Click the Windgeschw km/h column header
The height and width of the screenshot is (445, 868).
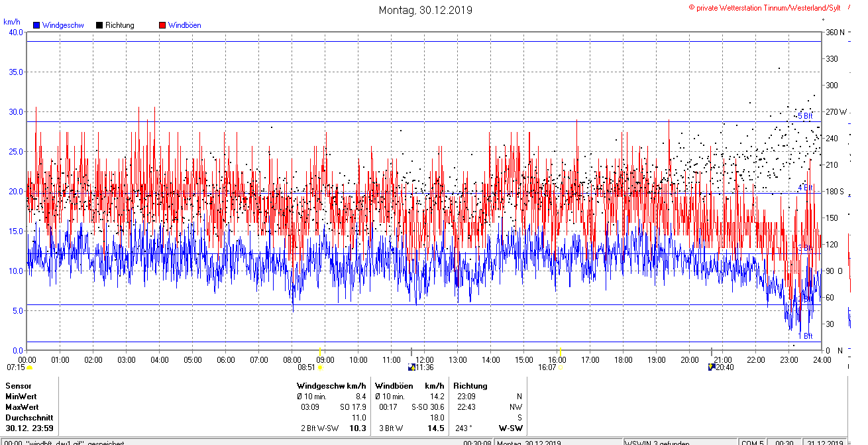click(331, 385)
